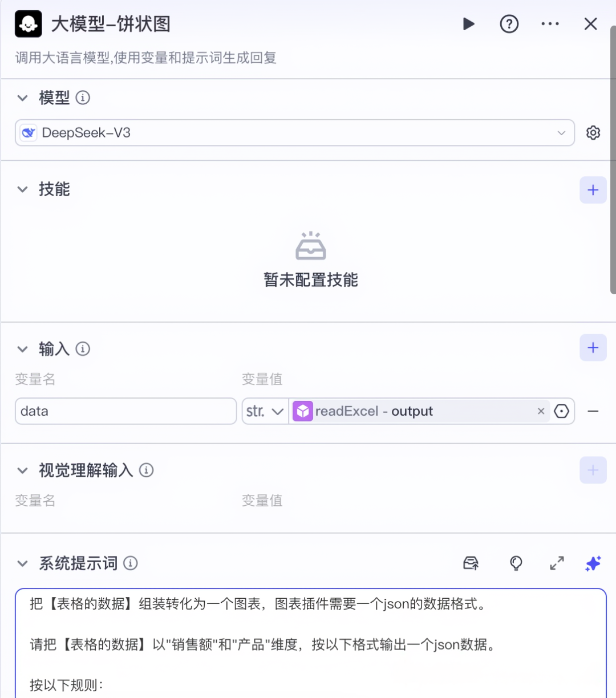Viewport: 616px width, 698px height.
Task: Add an input variable with plus button
Action: 593,347
